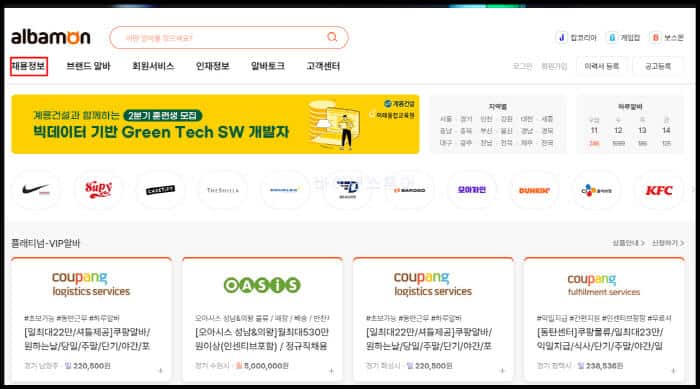
Task: Select 부산 in the region list
Action: [x=486, y=131]
